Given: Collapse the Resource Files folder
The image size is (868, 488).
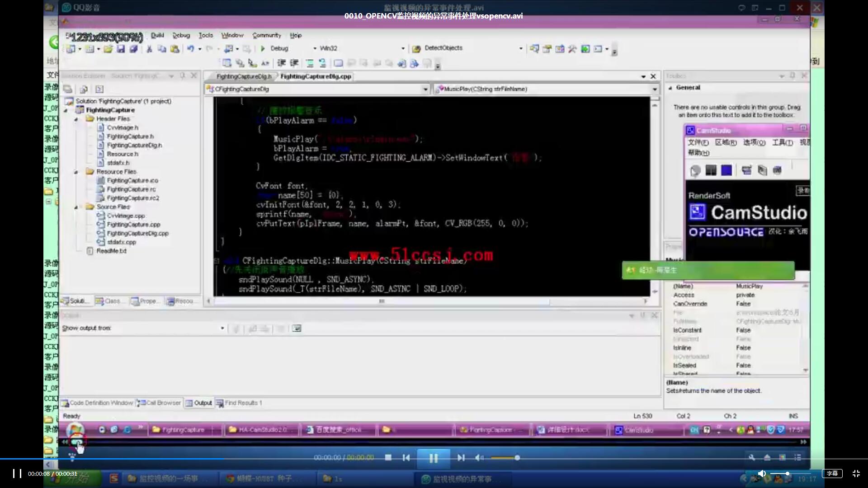Looking at the screenshot, I should [x=76, y=172].
